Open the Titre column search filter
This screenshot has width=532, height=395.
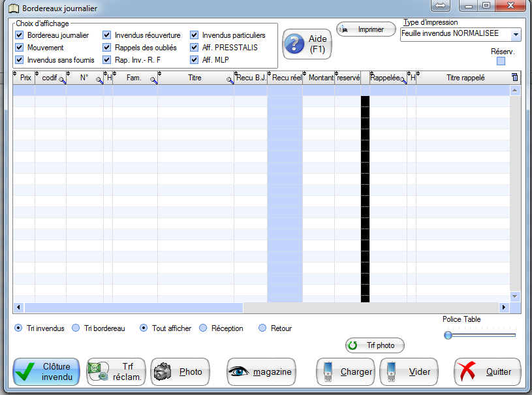pyautogui.click(x=230, y=80)
